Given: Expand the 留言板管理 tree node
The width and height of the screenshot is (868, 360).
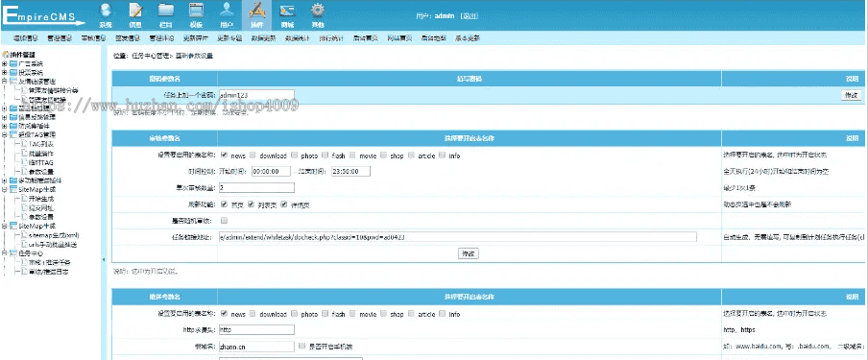Looking at the screenshot, I should point(5,108).
